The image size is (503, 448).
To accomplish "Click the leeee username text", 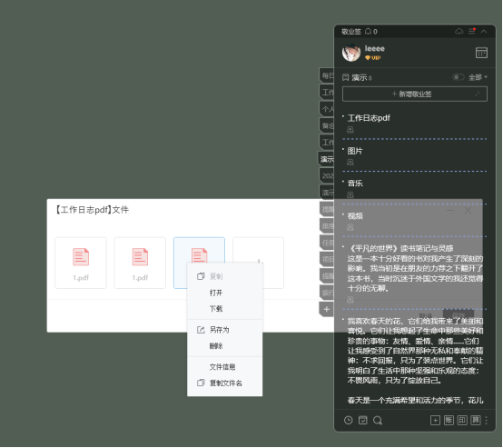I will (375, 48).
